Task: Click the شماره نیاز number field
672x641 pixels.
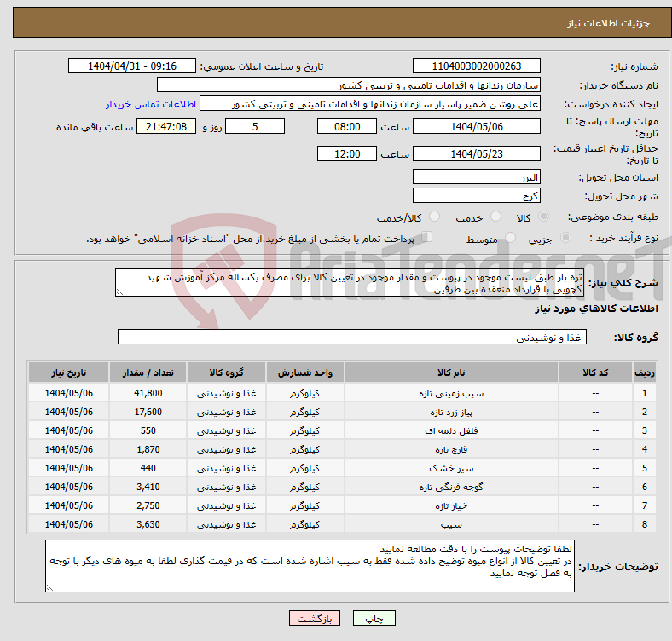Action: (x=476, y=66)
